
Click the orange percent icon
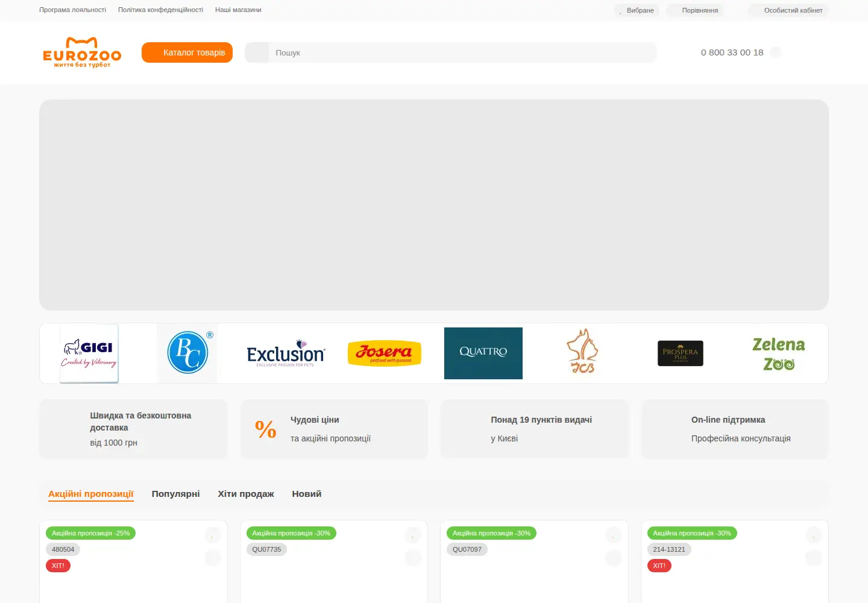(x=265, y=429)
